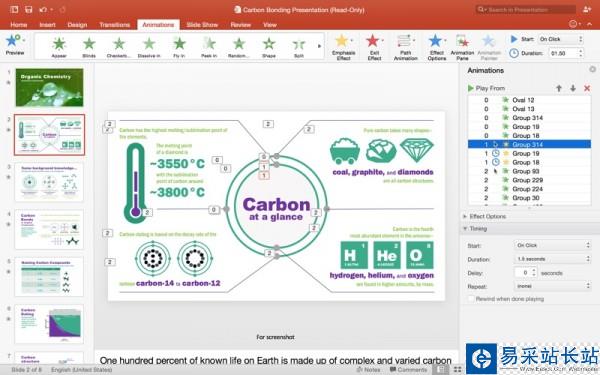Apply the Dissolve In animation effect

coord(149,47)
